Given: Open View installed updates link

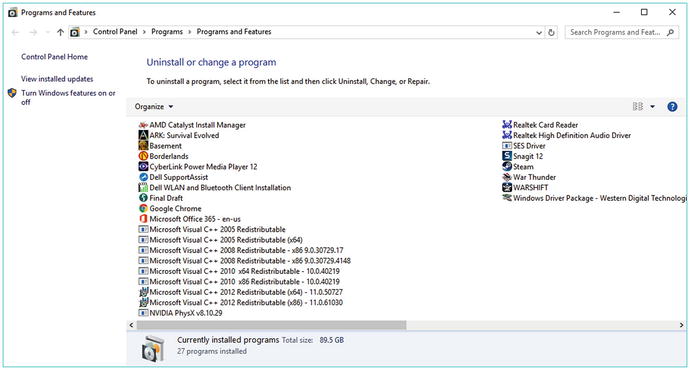Looking at the screenshot, I should (57, 79).
